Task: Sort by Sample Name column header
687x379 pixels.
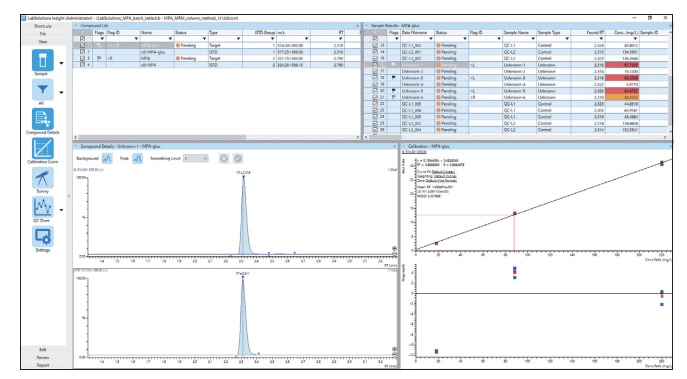Action: (519, 32)
